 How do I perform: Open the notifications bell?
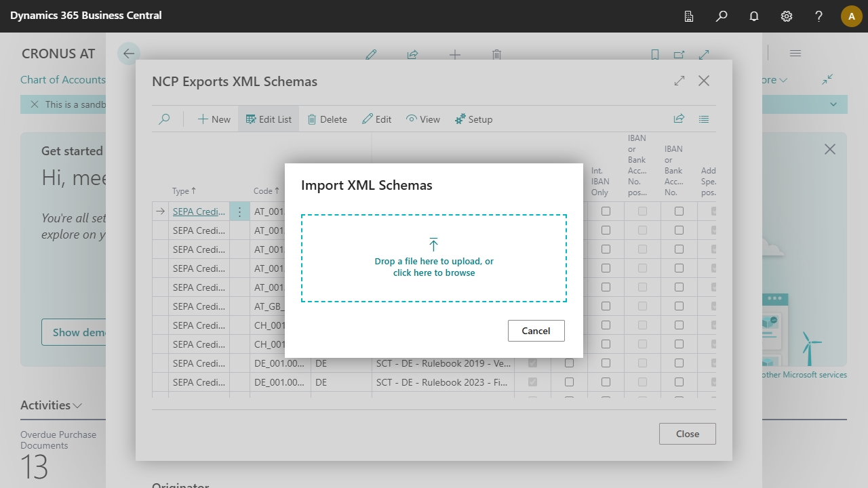[754, 16]
